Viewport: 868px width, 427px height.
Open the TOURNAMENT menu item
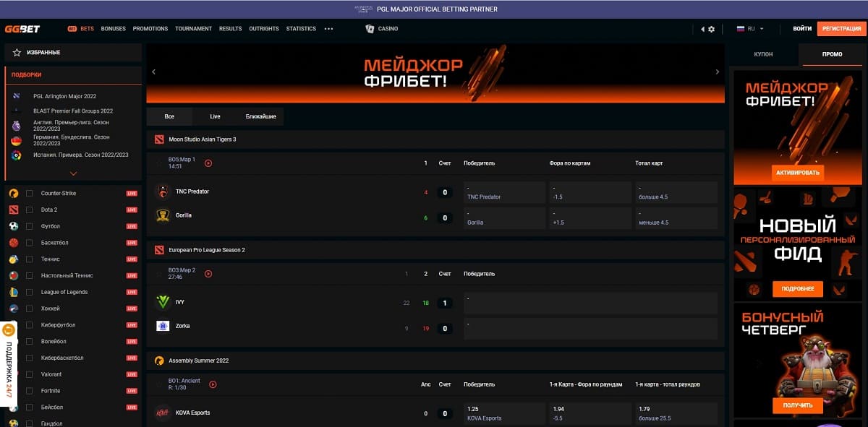coord(194,29)
